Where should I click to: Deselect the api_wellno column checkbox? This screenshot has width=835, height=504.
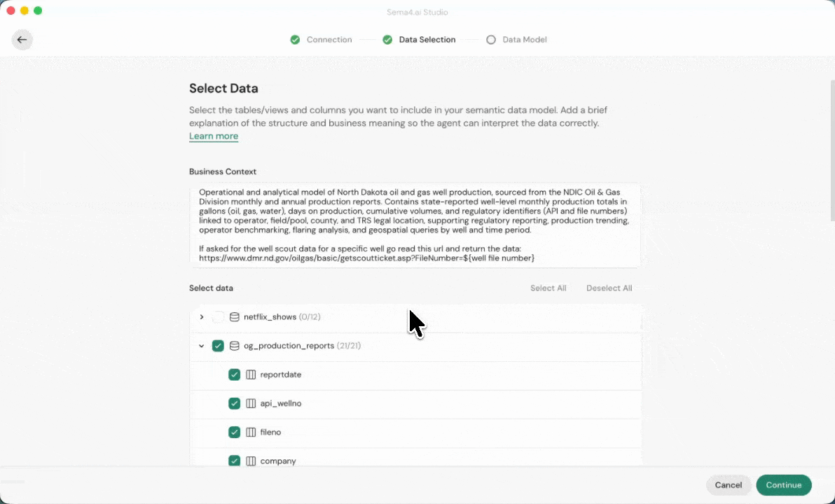234,403
